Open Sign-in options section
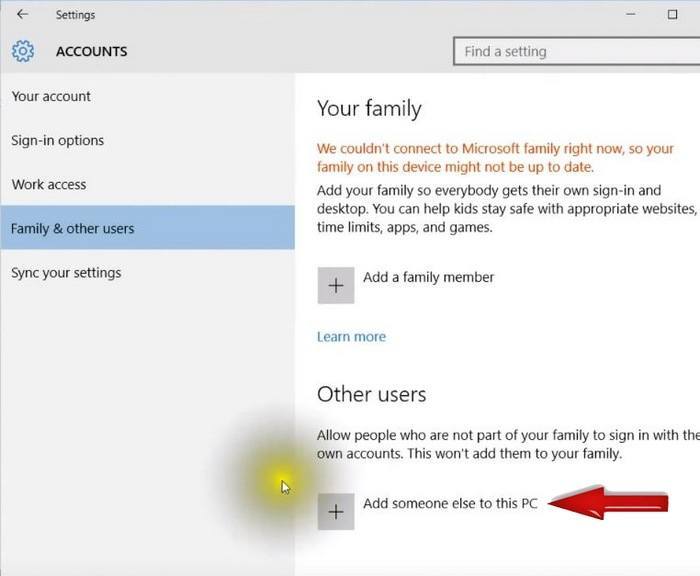Viewport: 700px width, 576px height. coord(147,140)
